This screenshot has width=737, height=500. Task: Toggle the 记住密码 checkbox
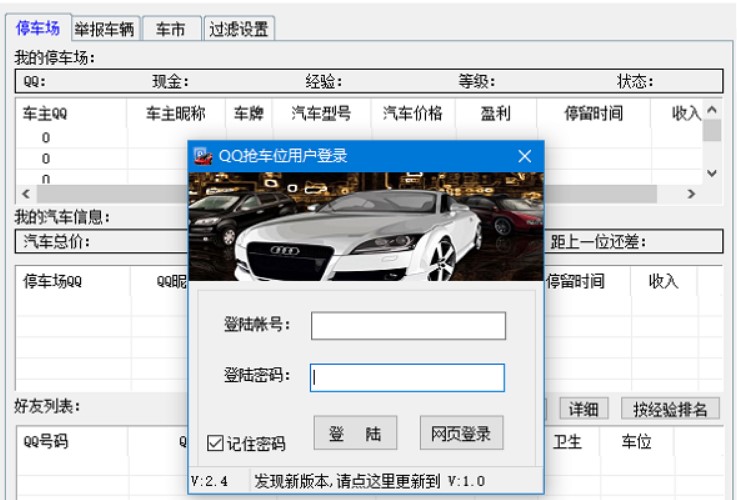tap(215, 443)
